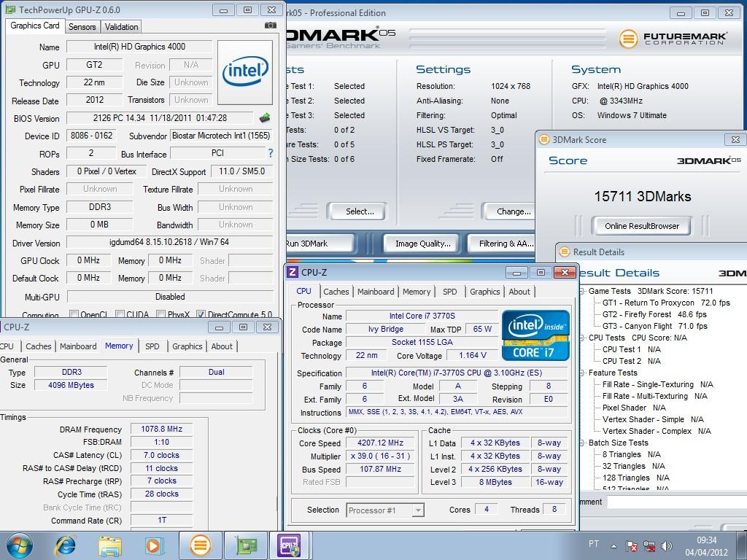The image size is (747, 560).
Task: Click the PT language indicator
Action: pyautogui.click(x=594, y=544)
